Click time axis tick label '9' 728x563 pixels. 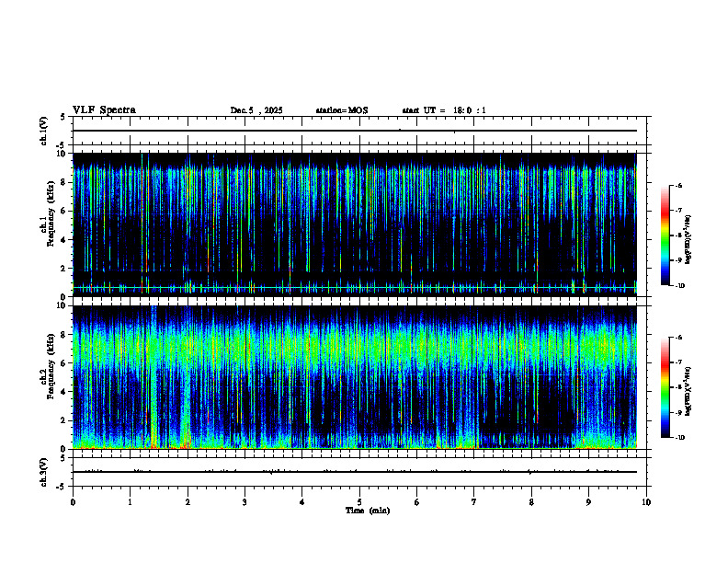[x=588, y=502]
